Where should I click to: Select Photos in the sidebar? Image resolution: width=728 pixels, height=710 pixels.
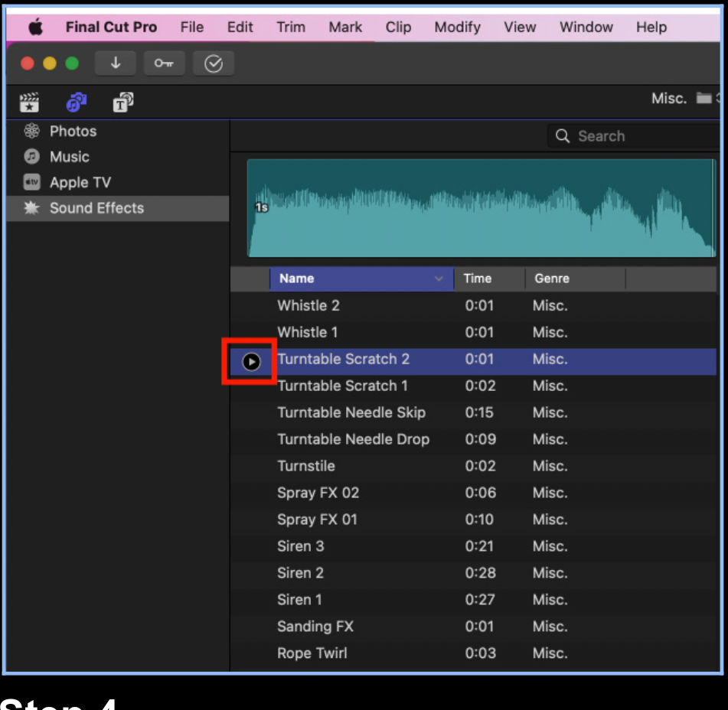(x=118, y=132)
